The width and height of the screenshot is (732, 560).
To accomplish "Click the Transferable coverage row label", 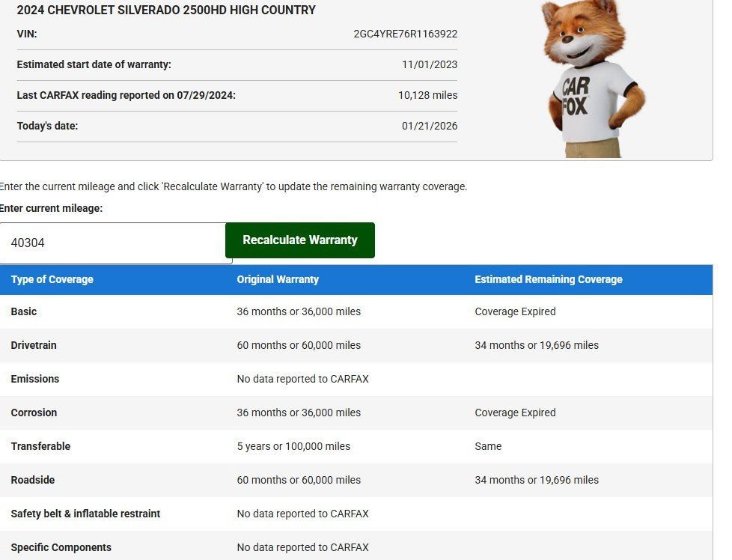I will click(40, 446).
